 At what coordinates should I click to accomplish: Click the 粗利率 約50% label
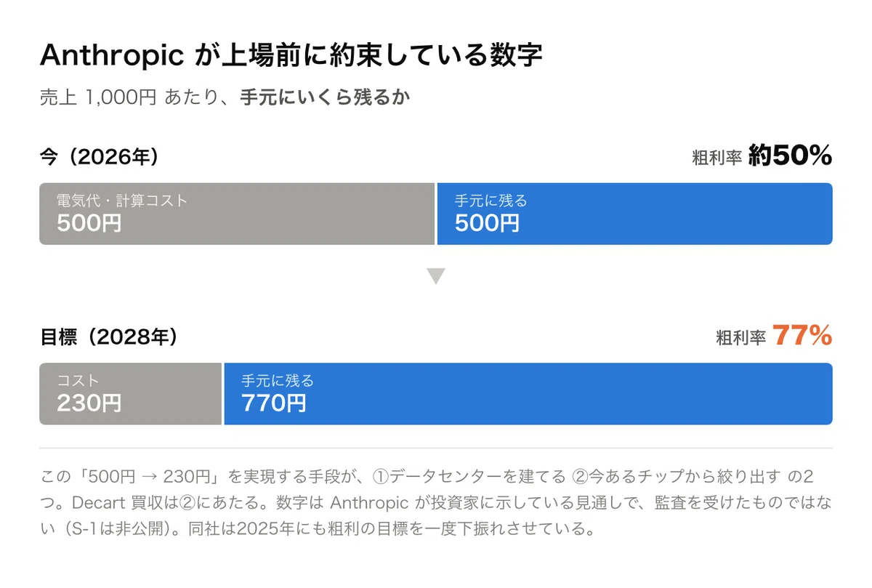[x=762, y=156]
